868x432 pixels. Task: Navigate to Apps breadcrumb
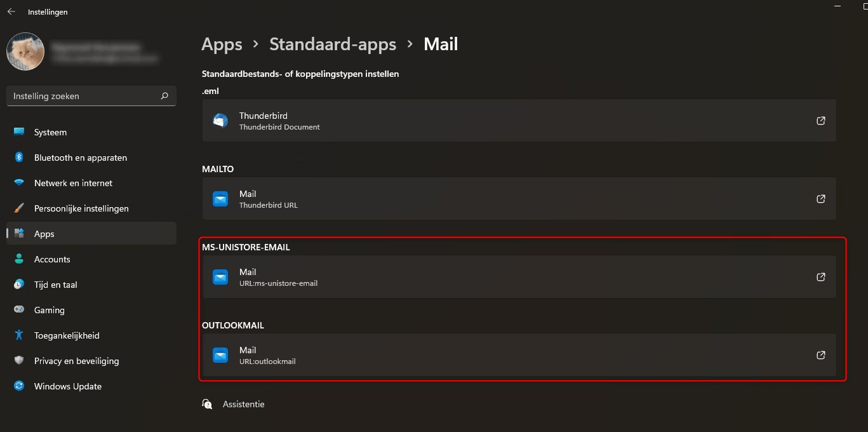pyautogui.click(x=222, y=44)
